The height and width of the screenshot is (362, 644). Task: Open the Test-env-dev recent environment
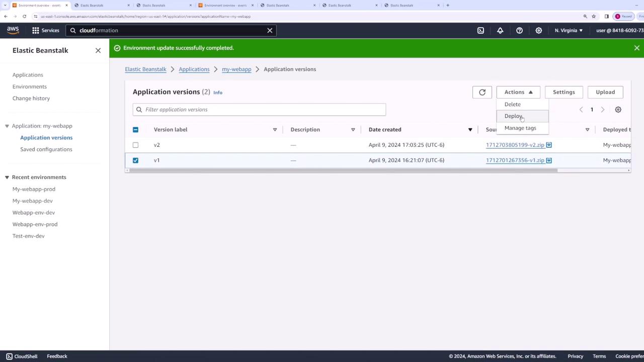coord(29,236)
